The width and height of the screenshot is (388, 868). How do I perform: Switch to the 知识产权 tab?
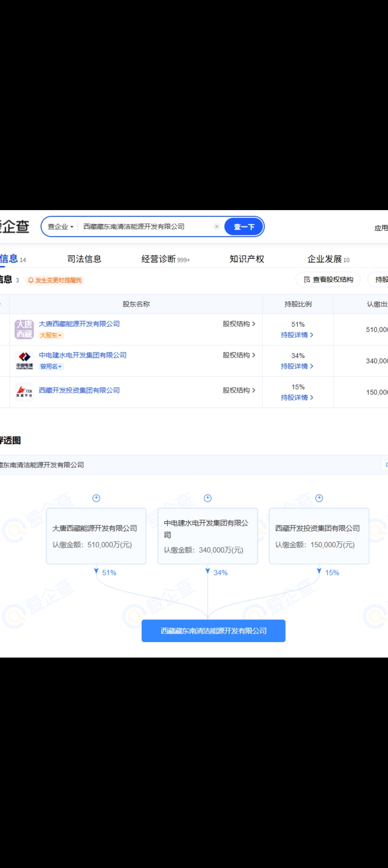247,259
